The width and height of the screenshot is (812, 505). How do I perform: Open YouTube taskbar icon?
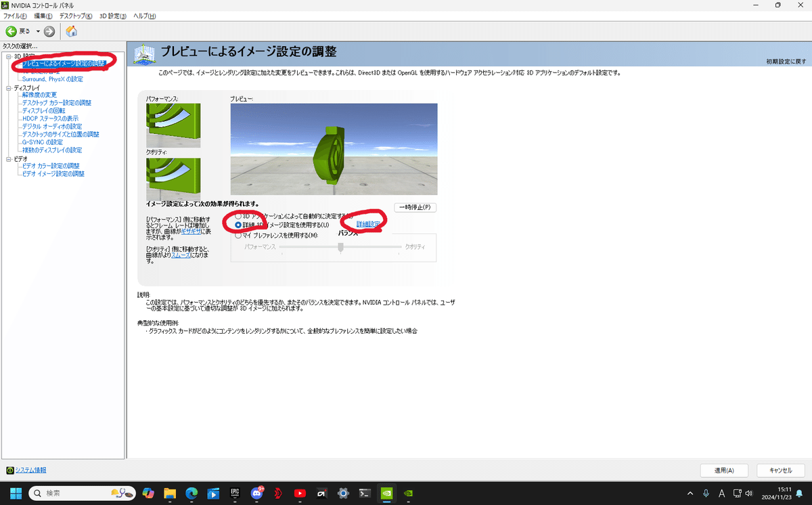[x=300, y=493]
